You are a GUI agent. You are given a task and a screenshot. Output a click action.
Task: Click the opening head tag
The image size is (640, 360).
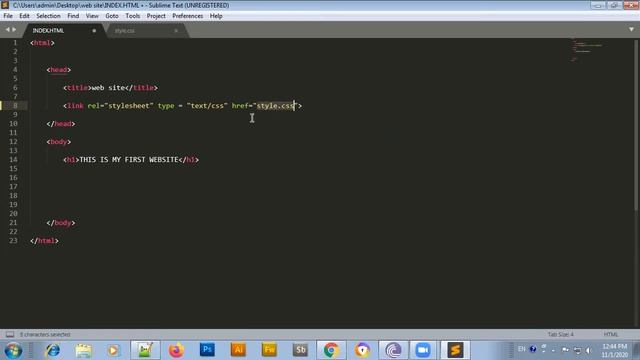59,70
